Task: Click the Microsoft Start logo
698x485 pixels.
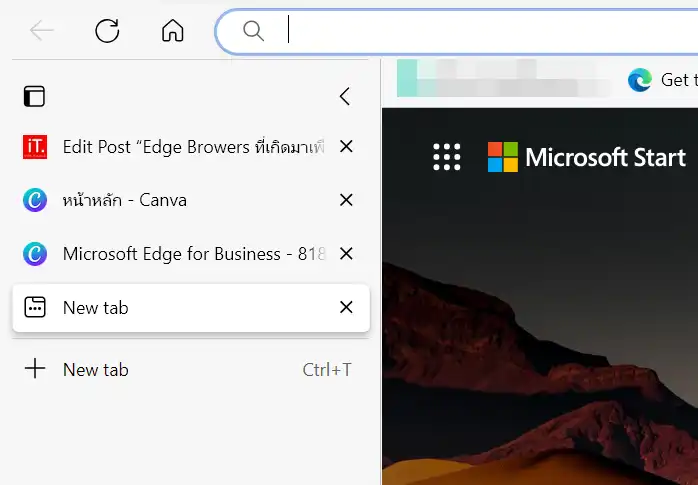Action: point(587,157)
